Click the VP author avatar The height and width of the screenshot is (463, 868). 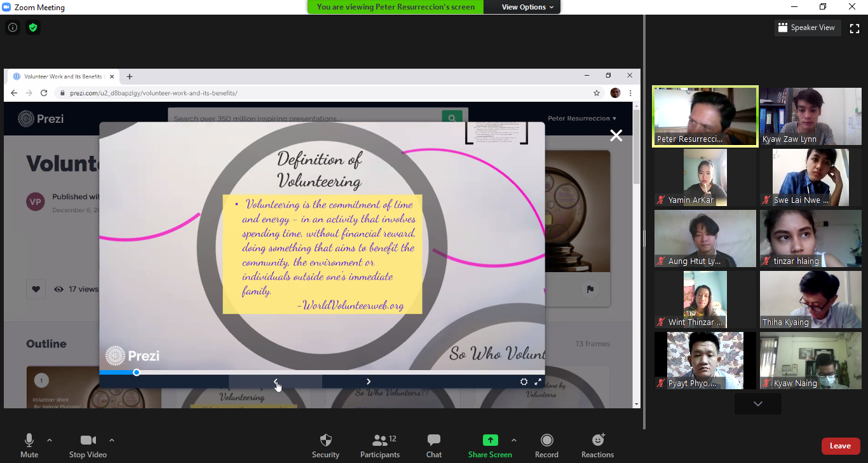pos(36,202)
